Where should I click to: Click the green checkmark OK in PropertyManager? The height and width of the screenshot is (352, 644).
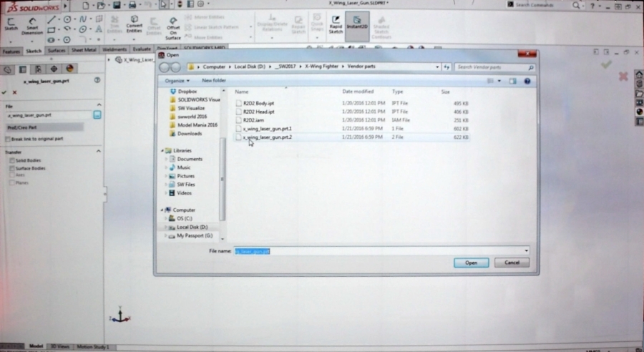click(x=4, y=92)
